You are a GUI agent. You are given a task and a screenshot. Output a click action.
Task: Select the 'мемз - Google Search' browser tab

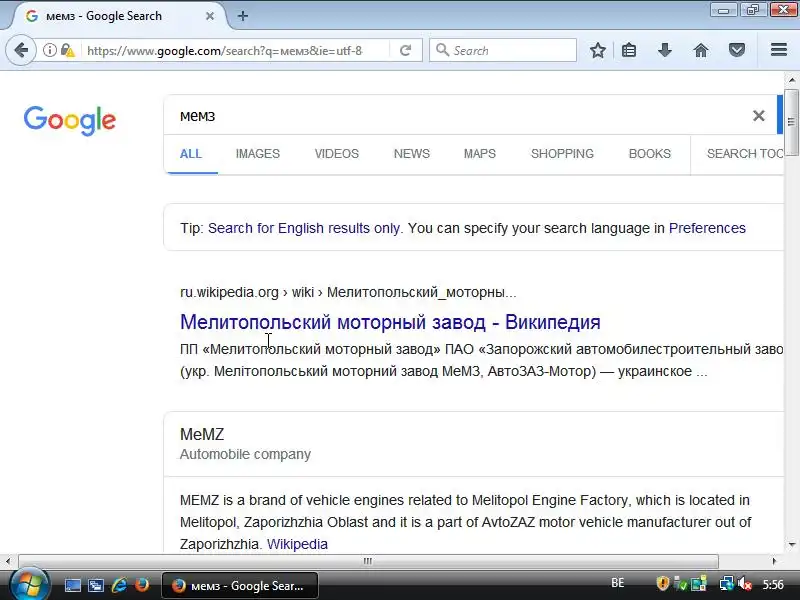click(117, 16)
